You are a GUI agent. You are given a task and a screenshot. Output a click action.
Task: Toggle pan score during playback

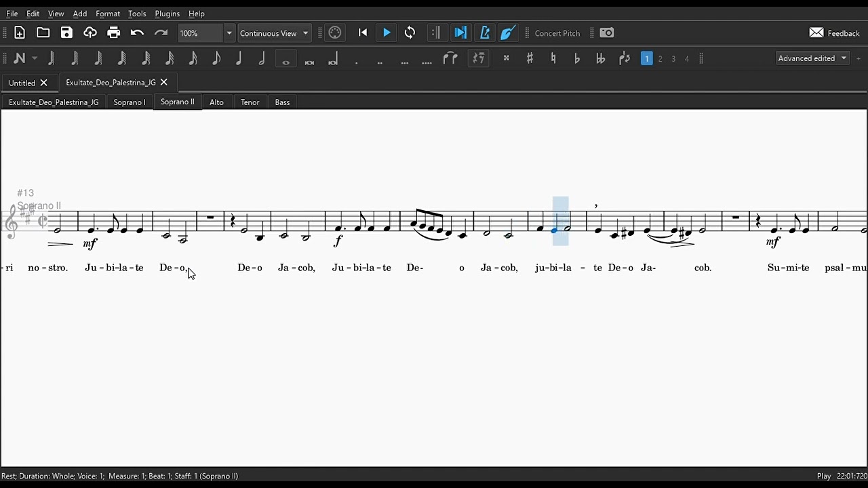pyautogui.click(x=460, y=33)
